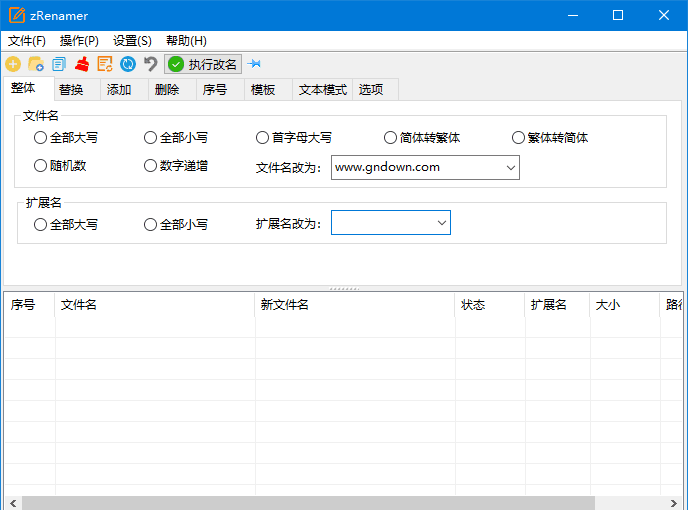Click the 文件名 column header

point(155,305)
